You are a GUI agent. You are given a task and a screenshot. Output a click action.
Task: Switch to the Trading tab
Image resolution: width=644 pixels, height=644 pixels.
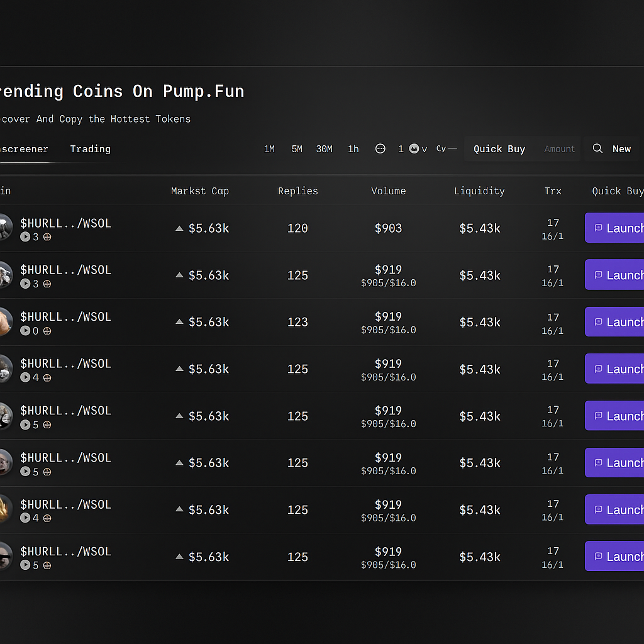91,148
